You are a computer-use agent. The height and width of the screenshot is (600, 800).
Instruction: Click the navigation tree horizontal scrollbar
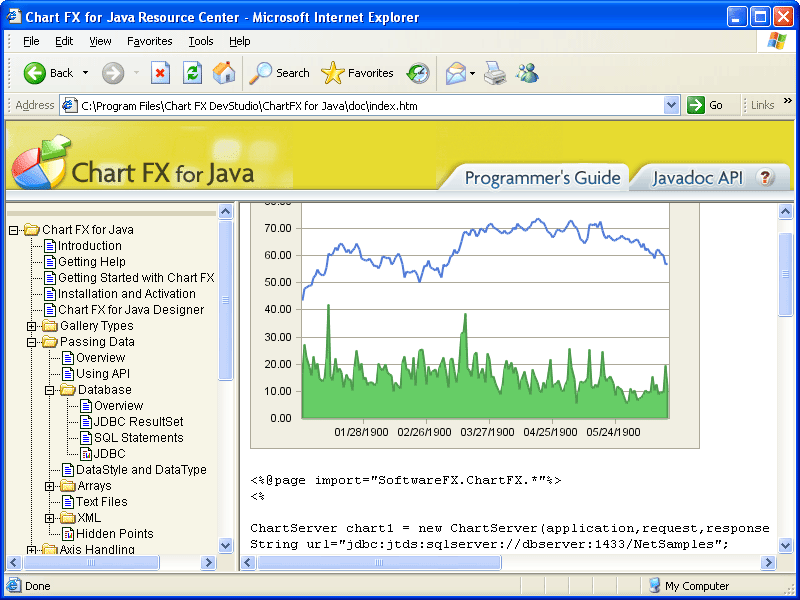coord(90,563)
